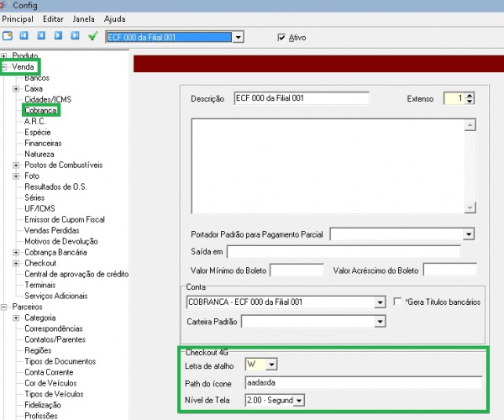504x420 pixels.
Task: Click the new record toolbar icon
Action: [8, 37]
